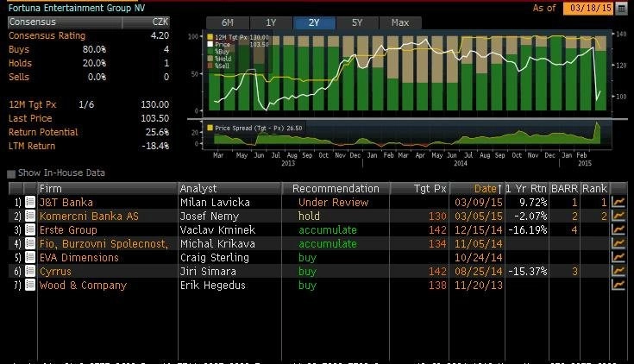Viewport: 634px width, 364px height.
Task: Enable Show In-House Data checkbox
Action: pos(11,173)
